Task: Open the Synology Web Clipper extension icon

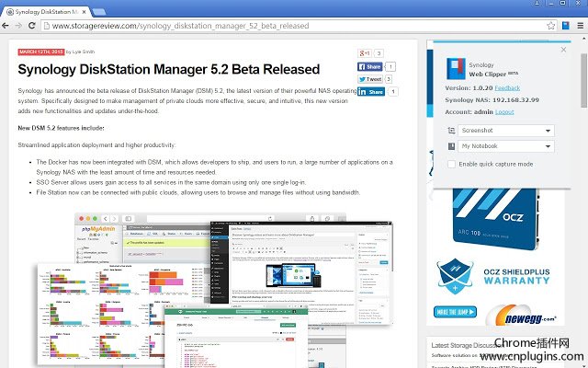Action: pos(566,26)
